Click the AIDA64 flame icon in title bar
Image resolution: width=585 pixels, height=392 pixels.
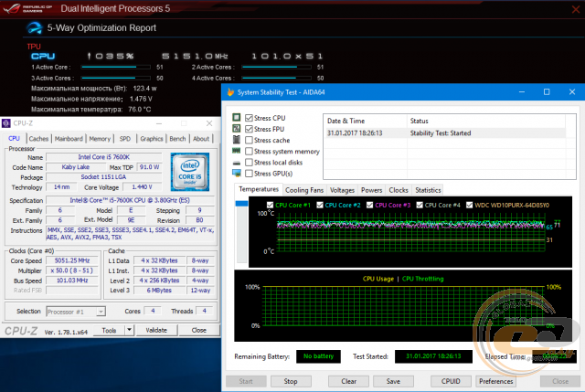[230, 92]
